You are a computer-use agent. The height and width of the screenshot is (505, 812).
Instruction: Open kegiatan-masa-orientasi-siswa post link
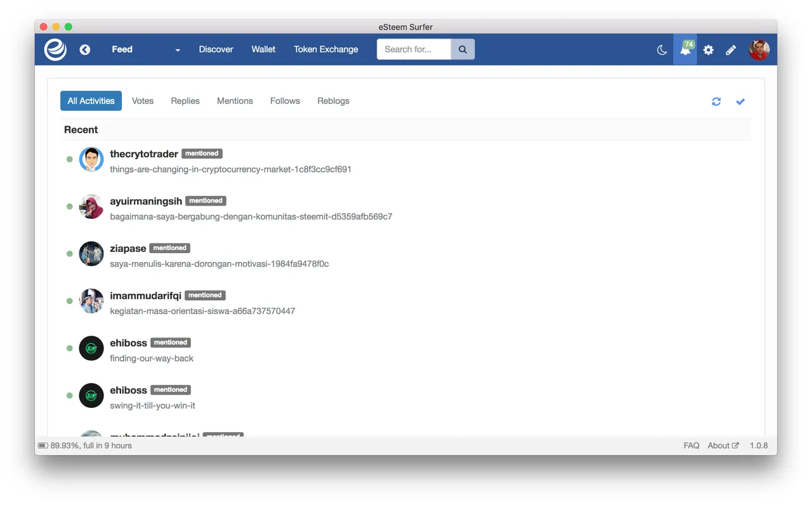[x=202, y=311]
